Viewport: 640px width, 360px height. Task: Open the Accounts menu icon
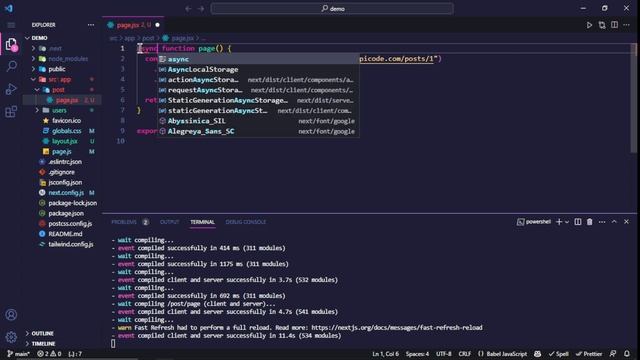coord(11,315)
